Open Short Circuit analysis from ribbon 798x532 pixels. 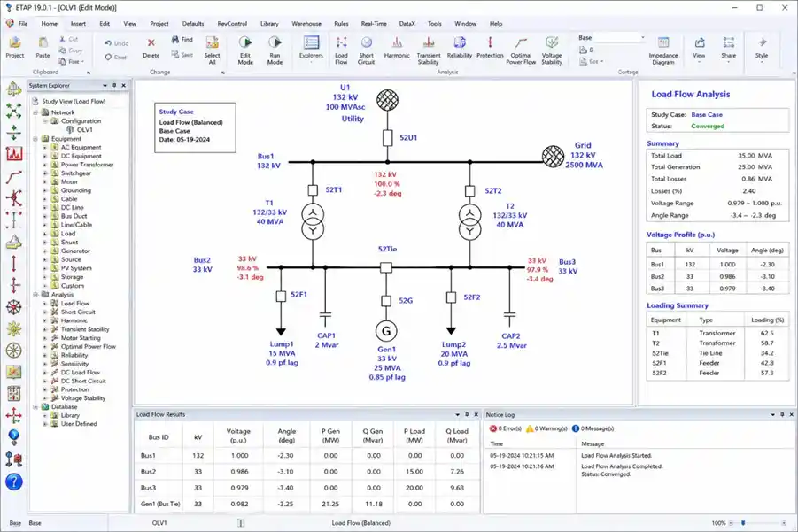(x=366, y=50)
